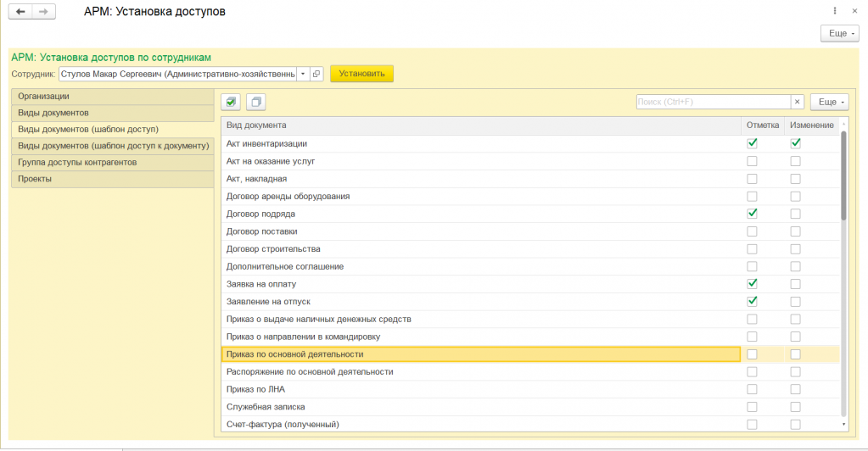Switch to the Проекты section
This screenshot has height=451, width=868.
pos(112,179)
